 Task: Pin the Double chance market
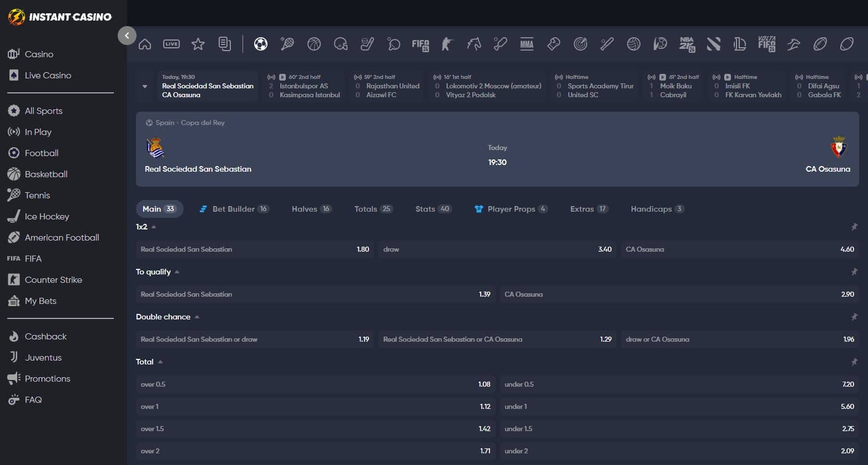(x=854, y=317)
